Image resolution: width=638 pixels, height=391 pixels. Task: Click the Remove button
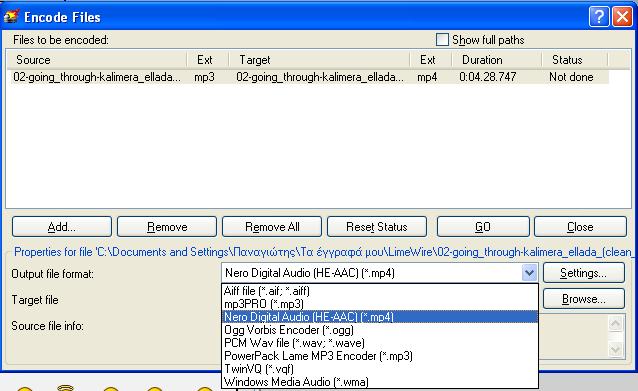pyautogui.click(x=167, y=227)
